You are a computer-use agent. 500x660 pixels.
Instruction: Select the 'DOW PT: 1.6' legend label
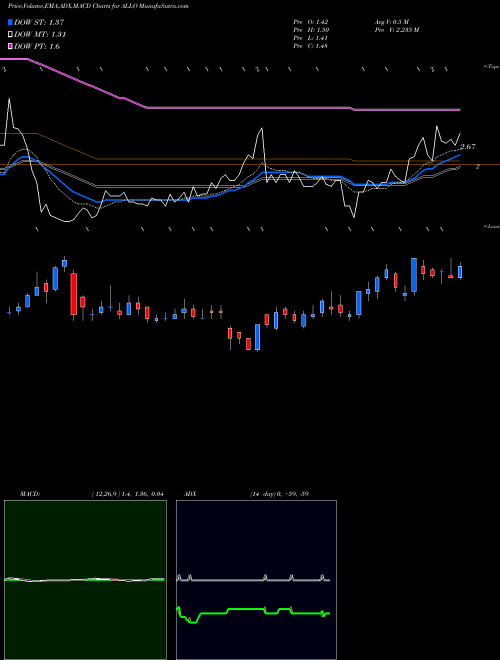tap(37, 46)
